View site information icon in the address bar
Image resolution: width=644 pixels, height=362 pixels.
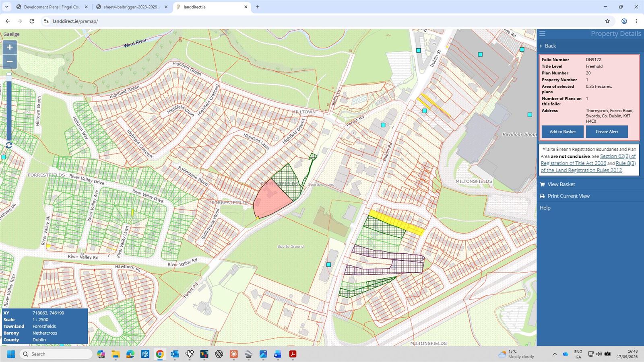[46, 21]
